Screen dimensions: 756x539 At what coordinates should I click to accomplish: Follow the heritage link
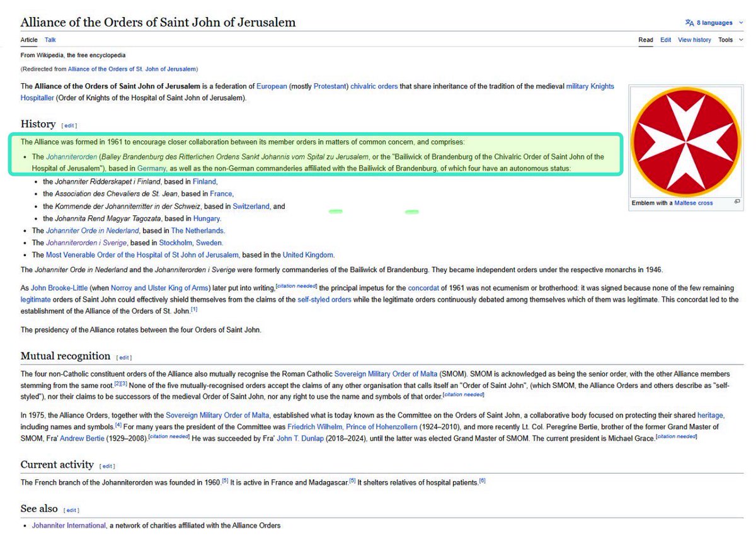[711, 416]
